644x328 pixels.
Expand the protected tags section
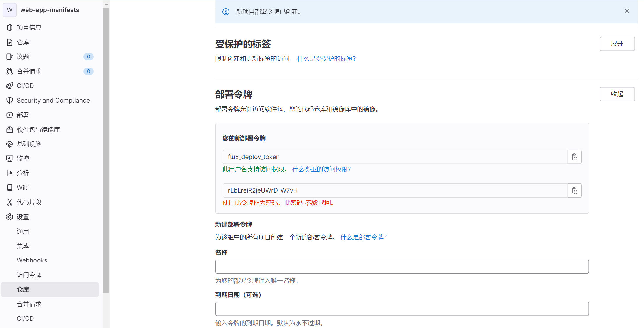pyautogui.click(x=617, y=44)
